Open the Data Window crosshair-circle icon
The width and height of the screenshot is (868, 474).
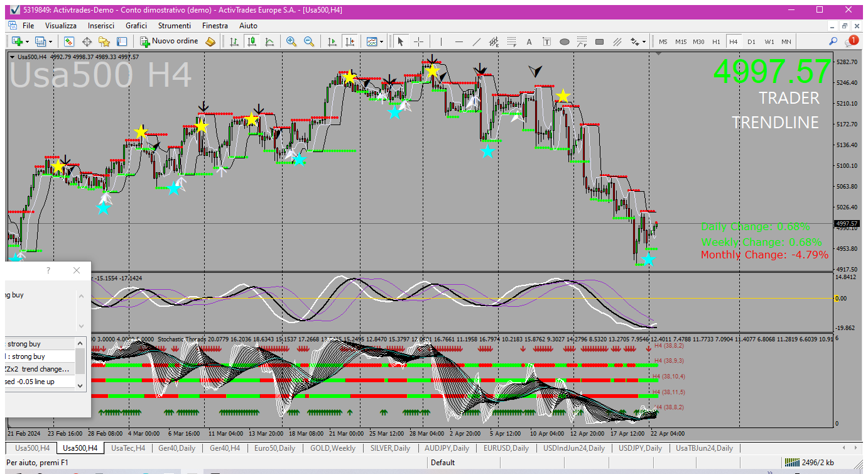[87, 41]
